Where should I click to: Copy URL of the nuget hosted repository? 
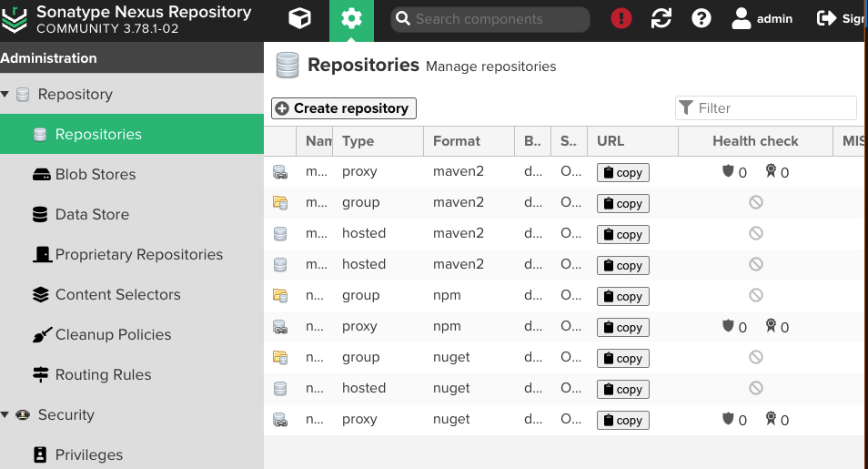coord(622,389)
